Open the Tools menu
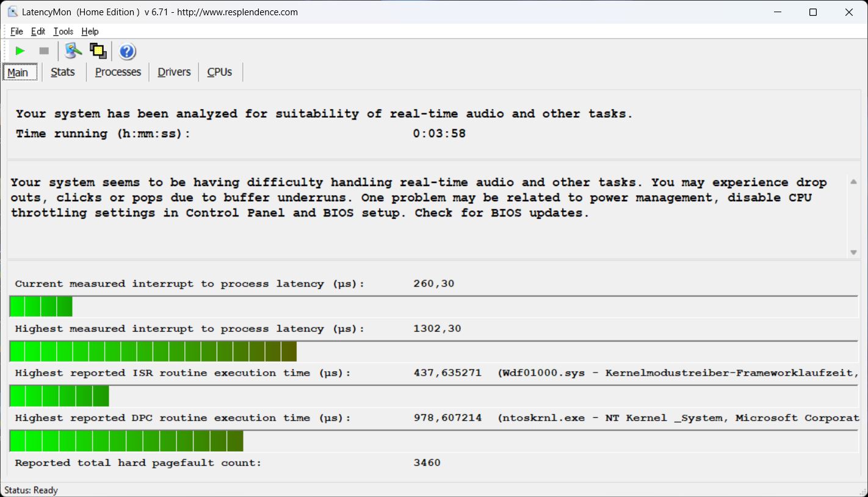 63,32
